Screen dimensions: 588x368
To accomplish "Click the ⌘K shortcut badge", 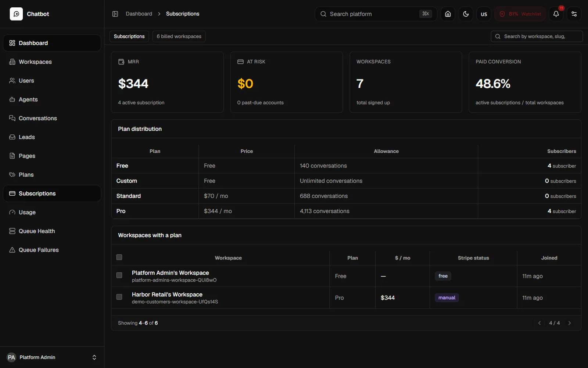I will click(426, 14).
